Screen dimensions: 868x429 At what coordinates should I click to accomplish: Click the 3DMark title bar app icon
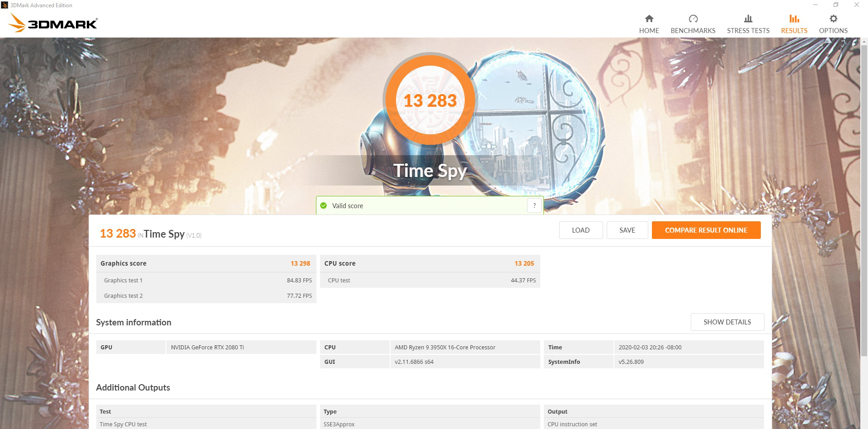[x=5, y=5]
